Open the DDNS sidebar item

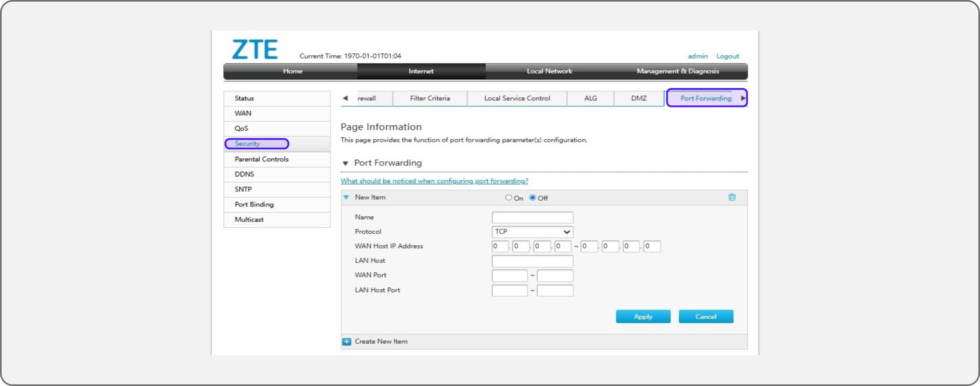click(277, 174)
